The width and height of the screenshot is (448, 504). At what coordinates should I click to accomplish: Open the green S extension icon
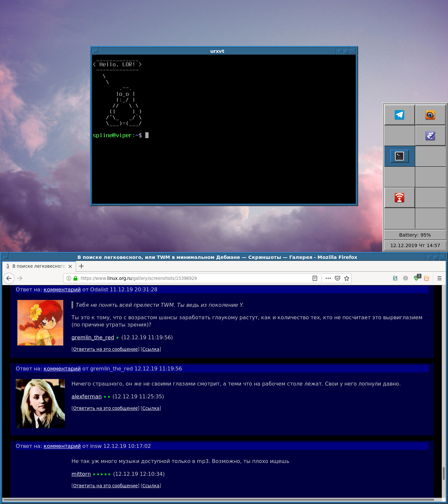[x=395, y=278]
